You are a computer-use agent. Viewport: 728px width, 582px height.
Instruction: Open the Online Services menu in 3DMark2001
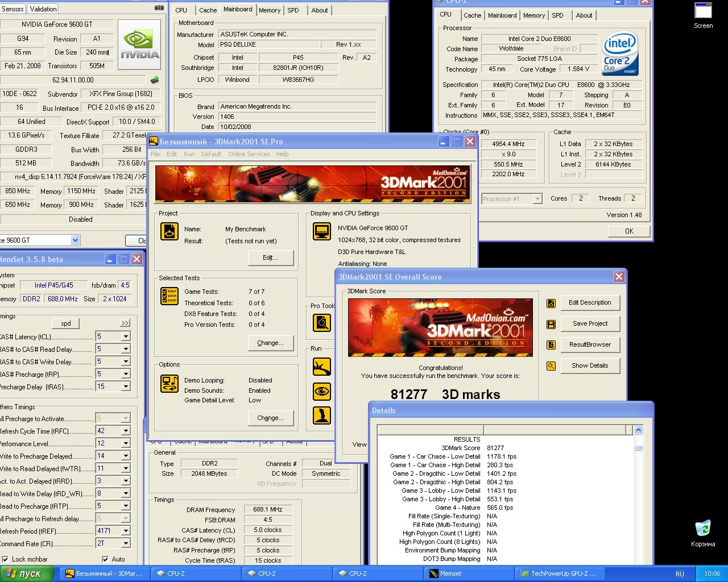coord(249,154)
